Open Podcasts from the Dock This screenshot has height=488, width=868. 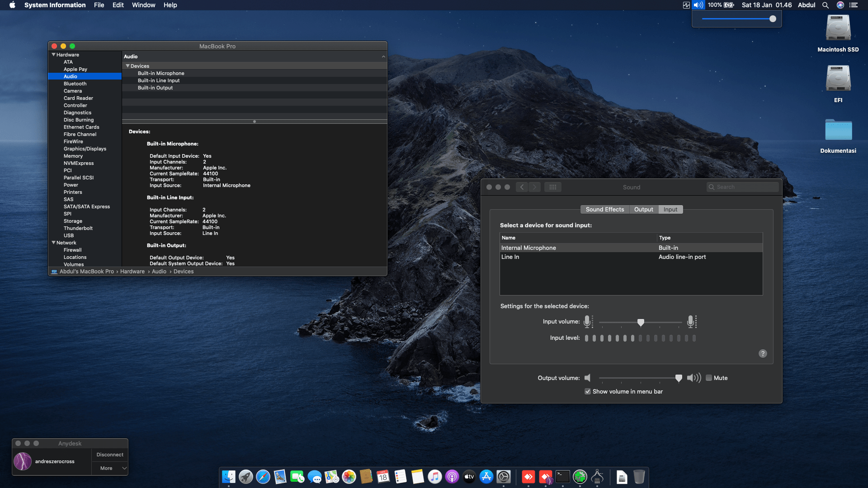[452, 477]
